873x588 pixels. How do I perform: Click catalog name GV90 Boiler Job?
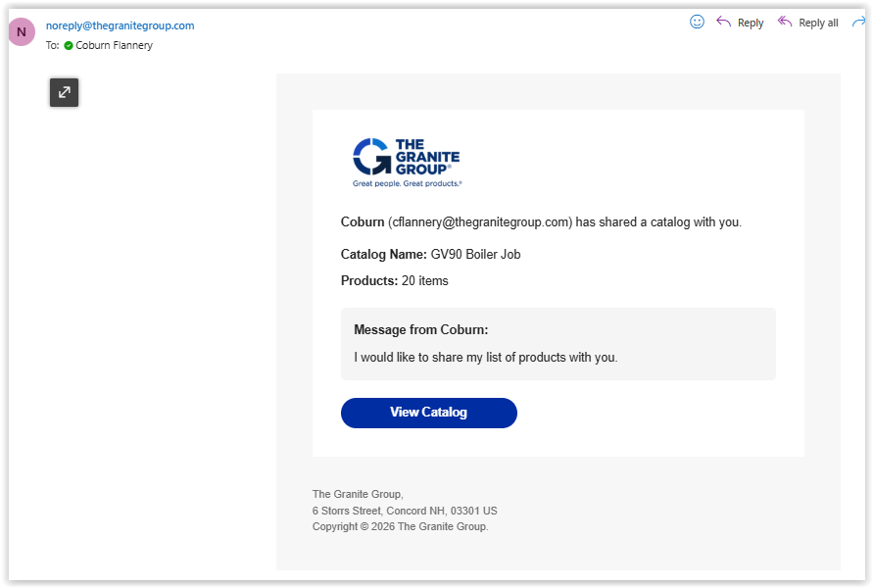(475, 255)
